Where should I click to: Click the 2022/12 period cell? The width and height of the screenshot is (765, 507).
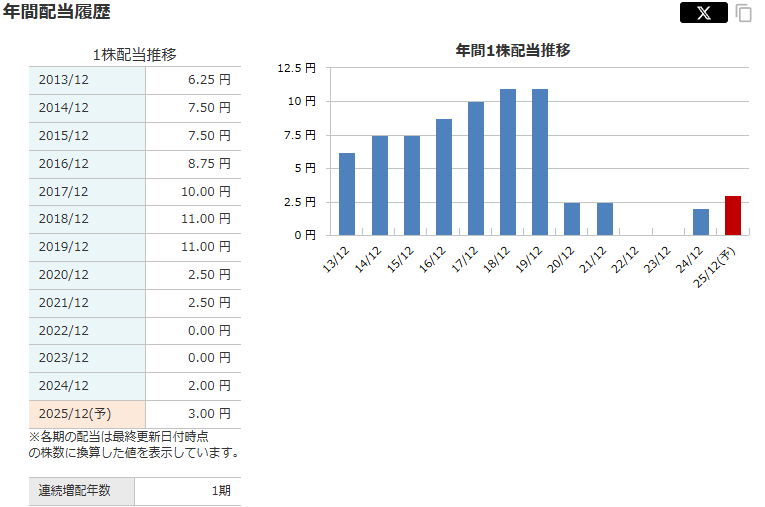point(87,330)
